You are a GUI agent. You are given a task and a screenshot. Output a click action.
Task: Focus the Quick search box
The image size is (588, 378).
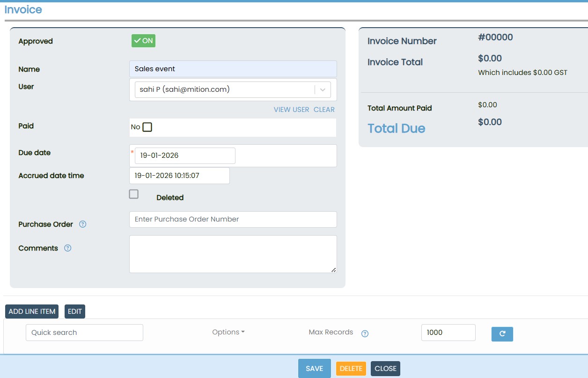pos(84,333)
